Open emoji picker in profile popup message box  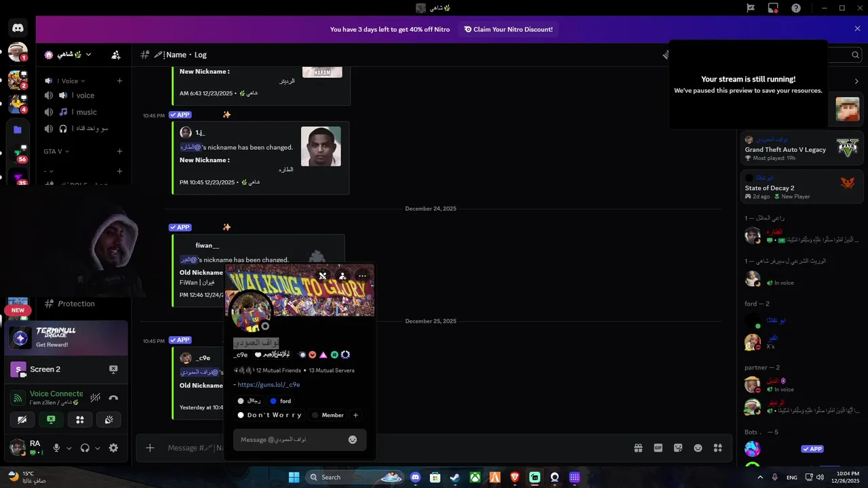coord(353,439)
